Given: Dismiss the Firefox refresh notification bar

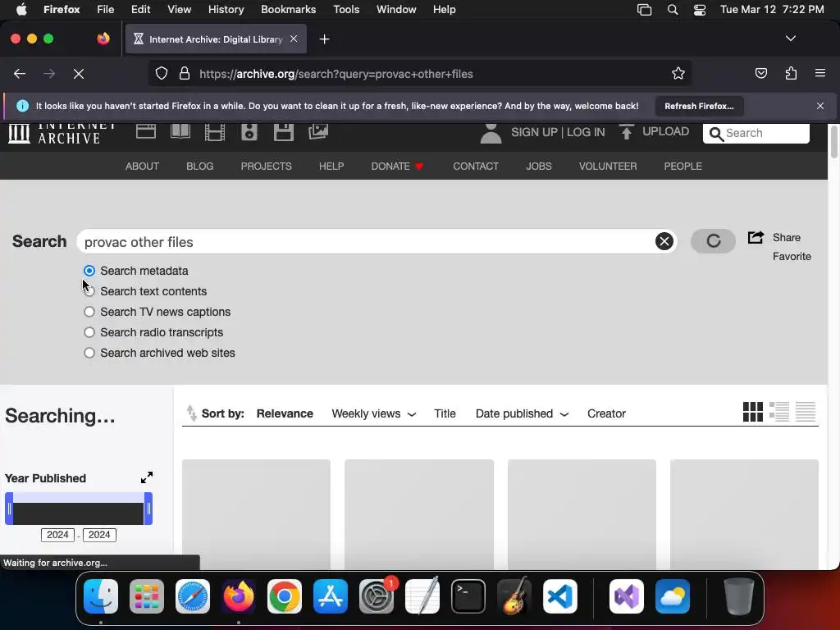Looking at the screenshot, I should [820, 106].
